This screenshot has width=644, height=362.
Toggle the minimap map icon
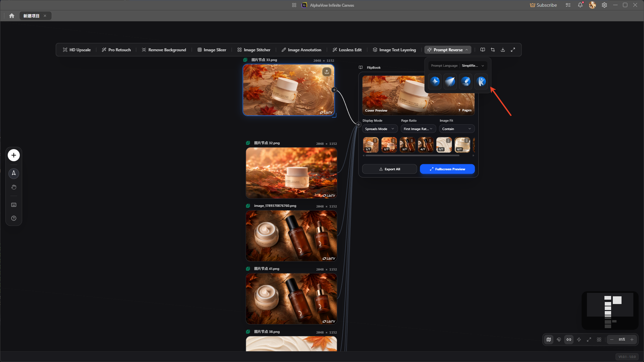pyautogui.click(x=549, y=340)
